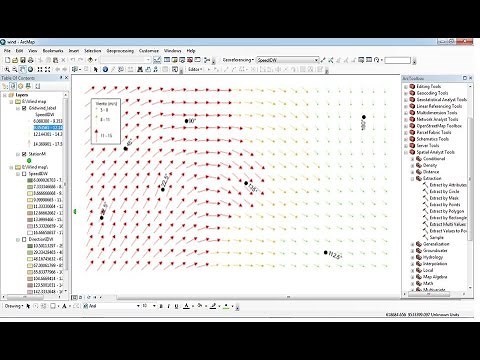Expand the Editing Tools toolbox
The height and width of the screenshot is (360, 480).
(406, 87)
